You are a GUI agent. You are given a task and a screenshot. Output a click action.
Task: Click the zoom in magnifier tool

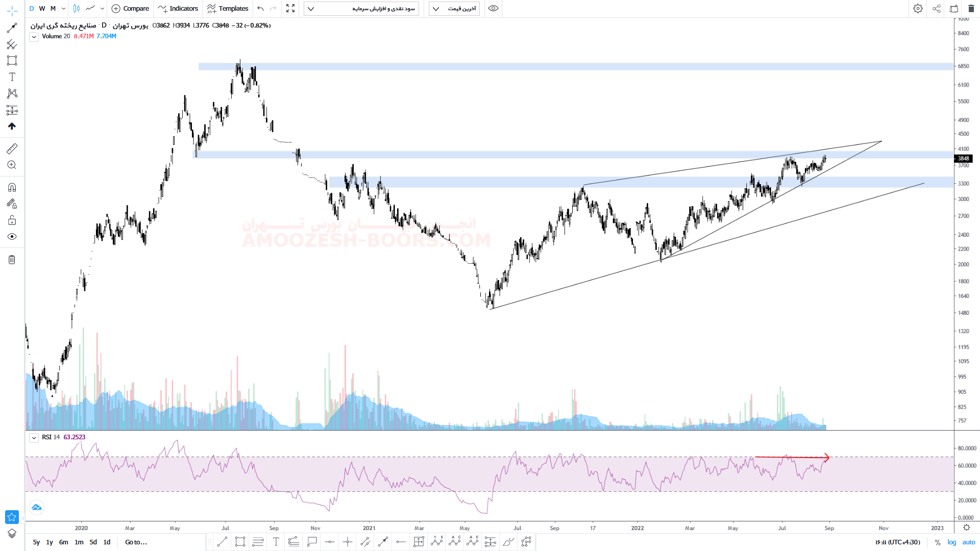(x=12, y=165)
